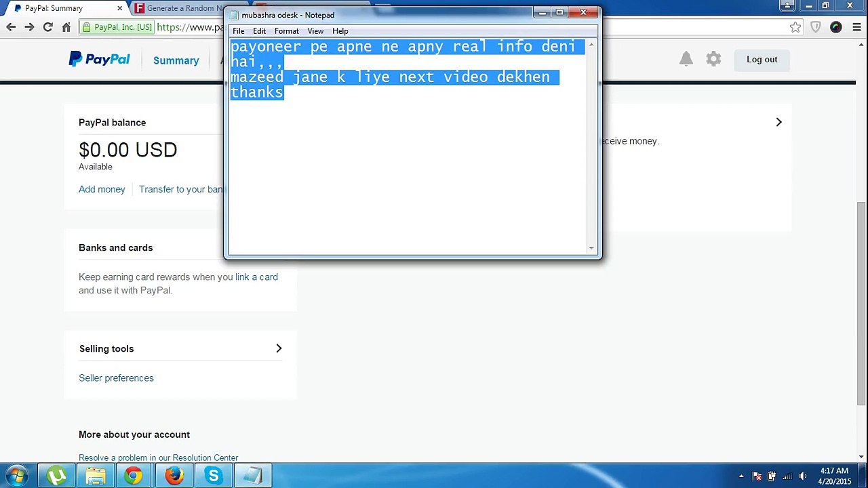Click the $0.00 USD balance amount

click(128, 150)
